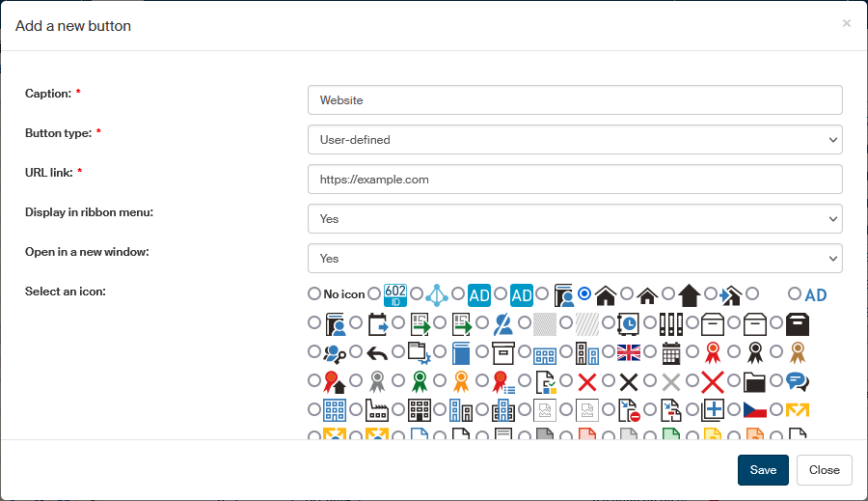Click the Save button

coord(763,470)
